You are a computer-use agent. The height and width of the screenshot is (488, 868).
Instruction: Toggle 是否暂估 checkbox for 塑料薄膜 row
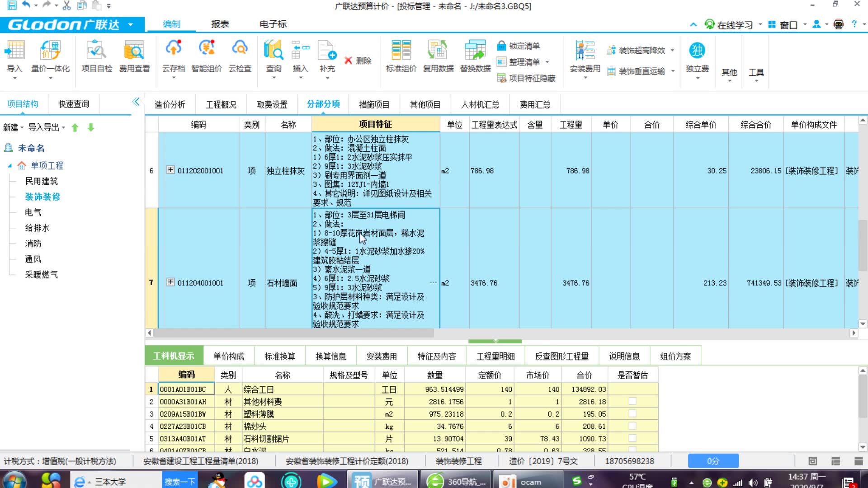tap(632, 413)
